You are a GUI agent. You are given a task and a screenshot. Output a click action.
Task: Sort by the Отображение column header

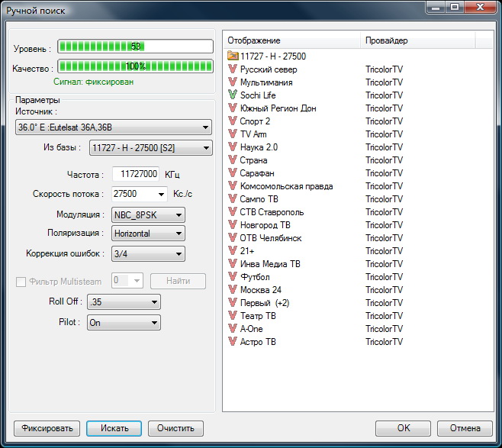click(291, 40)
